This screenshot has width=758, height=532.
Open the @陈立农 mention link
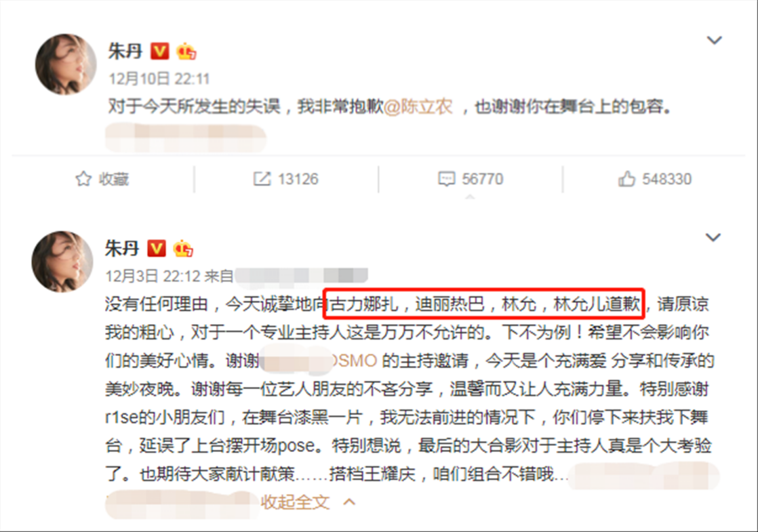tap(418, 106)
